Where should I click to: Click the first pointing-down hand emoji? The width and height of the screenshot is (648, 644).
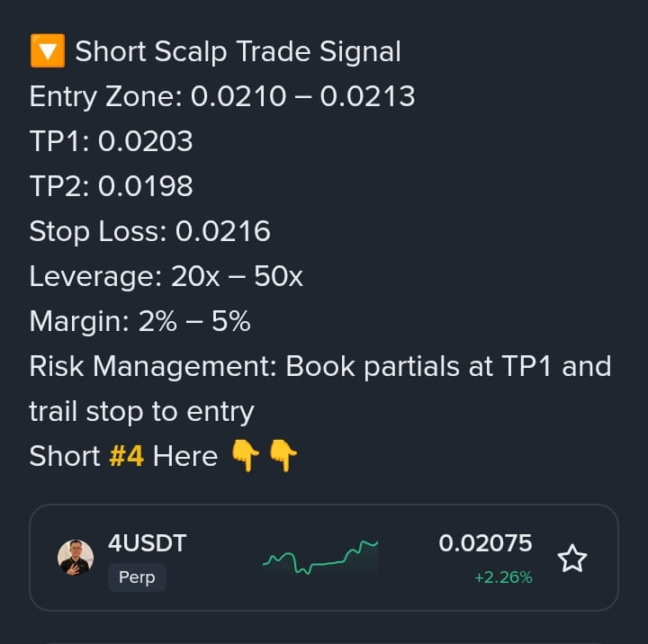click(245, 456)
